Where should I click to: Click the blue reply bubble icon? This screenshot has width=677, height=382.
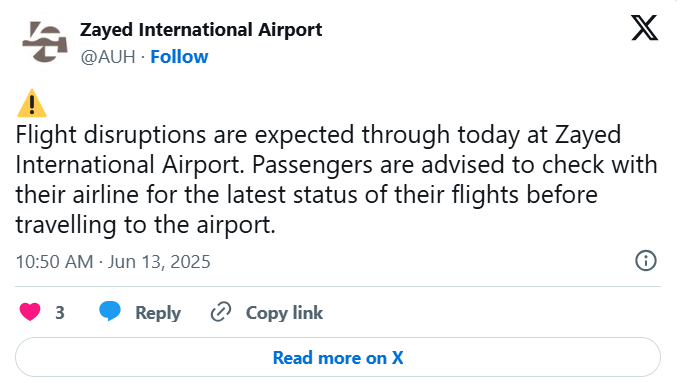110,311
